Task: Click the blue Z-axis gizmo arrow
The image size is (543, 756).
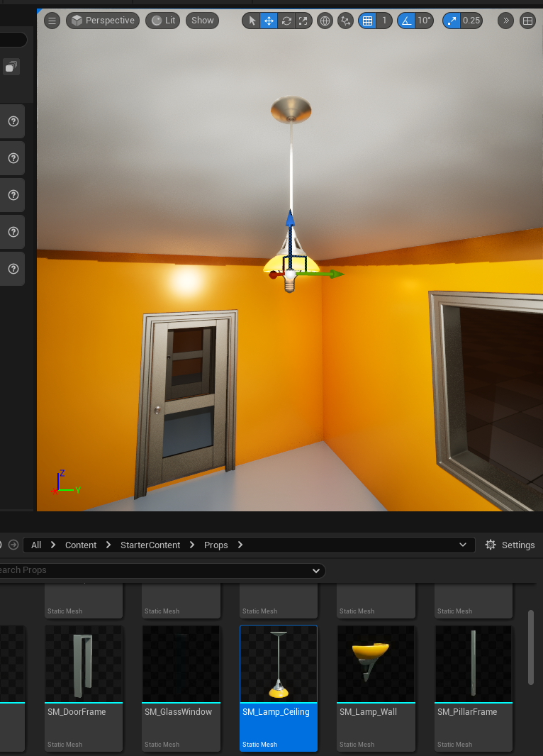Action: point(290,218)
